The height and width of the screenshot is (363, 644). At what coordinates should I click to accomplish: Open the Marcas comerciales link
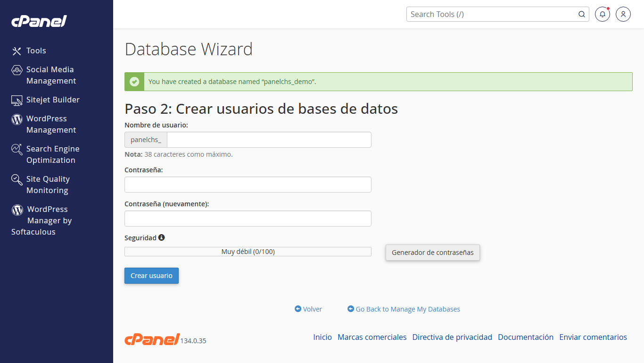point(372,337)
